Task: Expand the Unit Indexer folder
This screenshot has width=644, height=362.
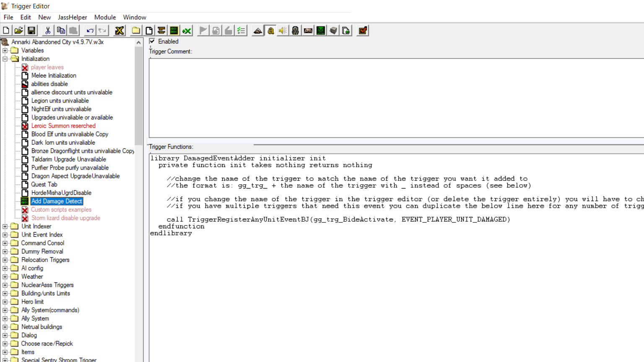Action: (5, 226)
